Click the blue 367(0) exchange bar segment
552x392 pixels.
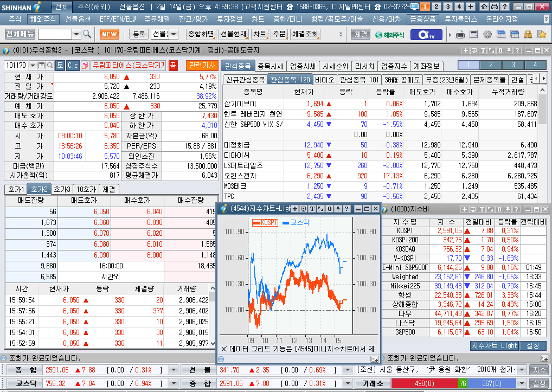click(x=492, y=383)
